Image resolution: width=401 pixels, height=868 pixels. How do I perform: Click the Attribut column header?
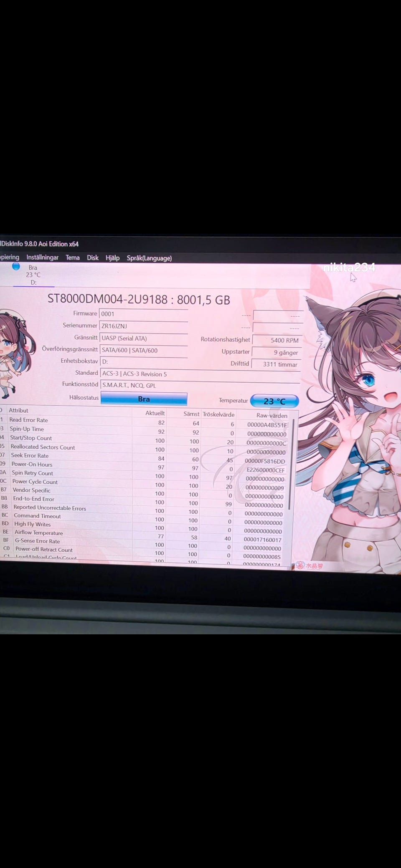pos(18,410)
